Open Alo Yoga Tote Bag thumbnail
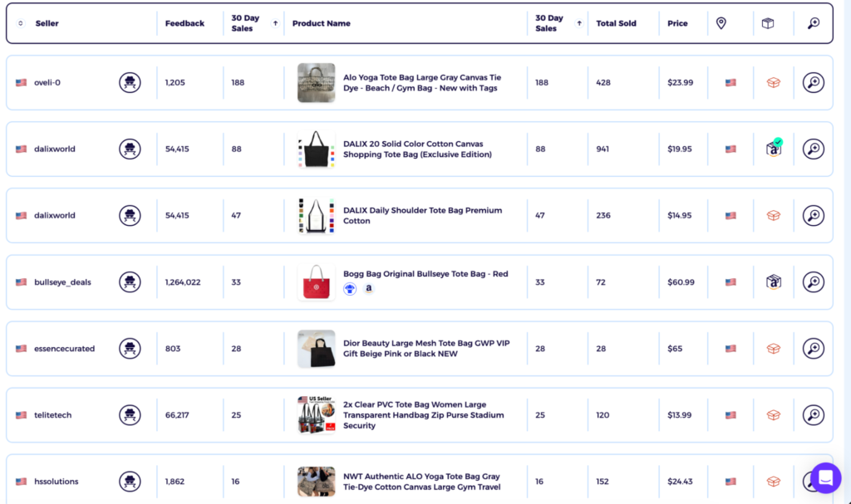The width and height of the screenshot is (851, 504). (x=316, y=82)
